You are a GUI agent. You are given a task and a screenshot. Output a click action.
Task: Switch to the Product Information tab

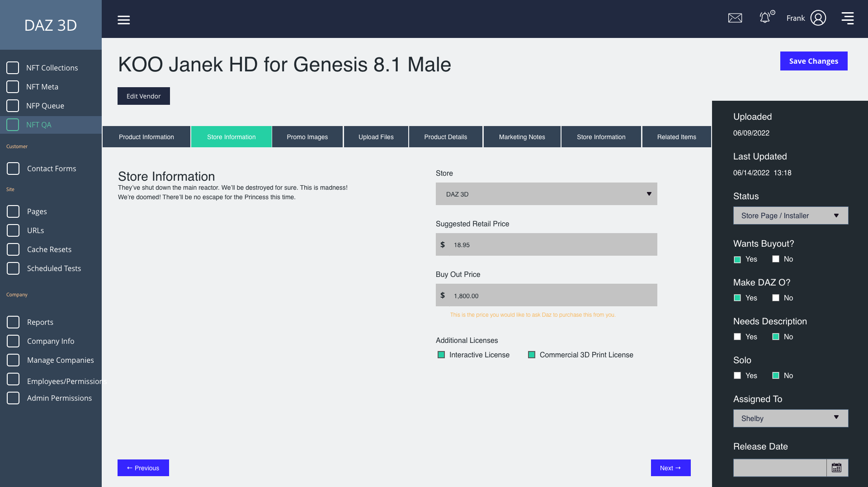click(146, 137)
